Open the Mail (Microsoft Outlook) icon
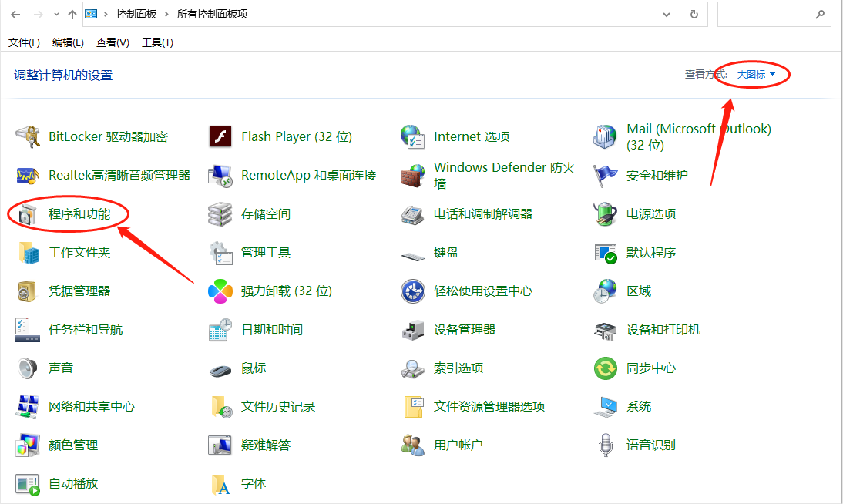This screenshot has height=504, width=843. coord(605,136)
